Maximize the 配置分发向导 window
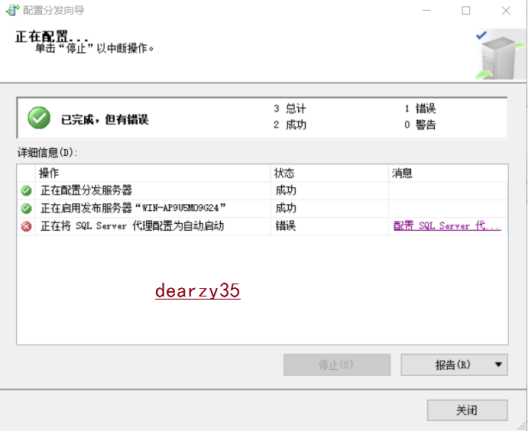The image size is (529, 432). [466, 11]
